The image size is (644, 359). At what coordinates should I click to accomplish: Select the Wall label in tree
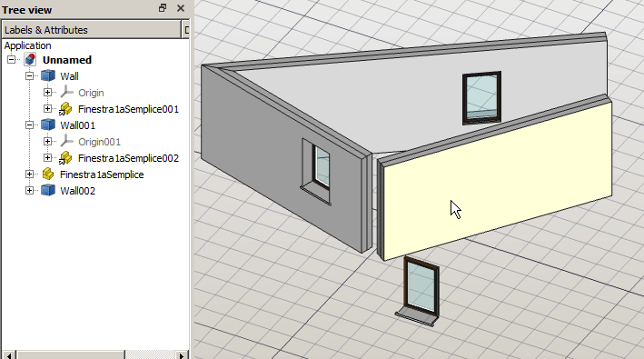69,76
